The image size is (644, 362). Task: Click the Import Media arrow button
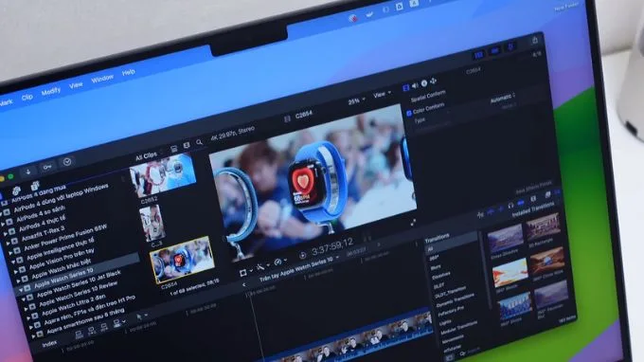coord(27,172)
